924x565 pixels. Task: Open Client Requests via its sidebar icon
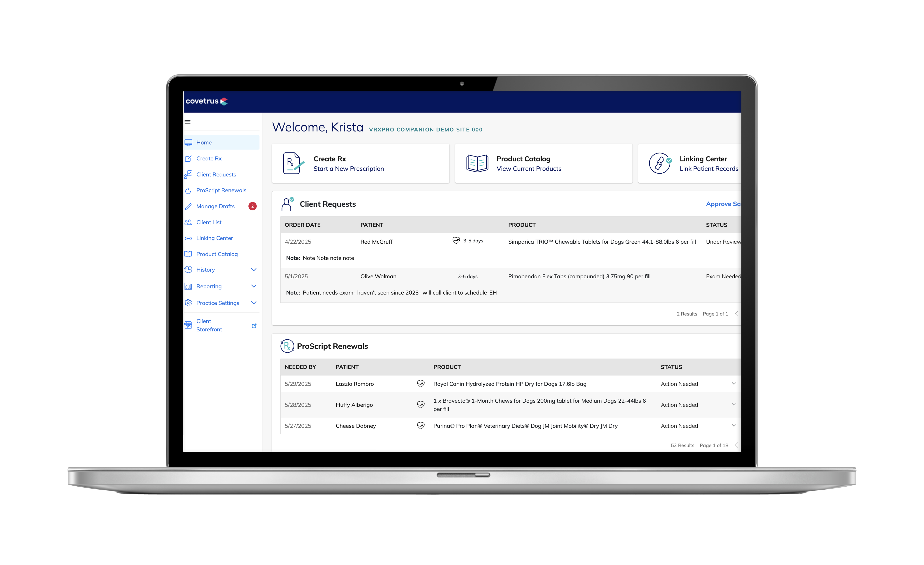click(189, 174)
